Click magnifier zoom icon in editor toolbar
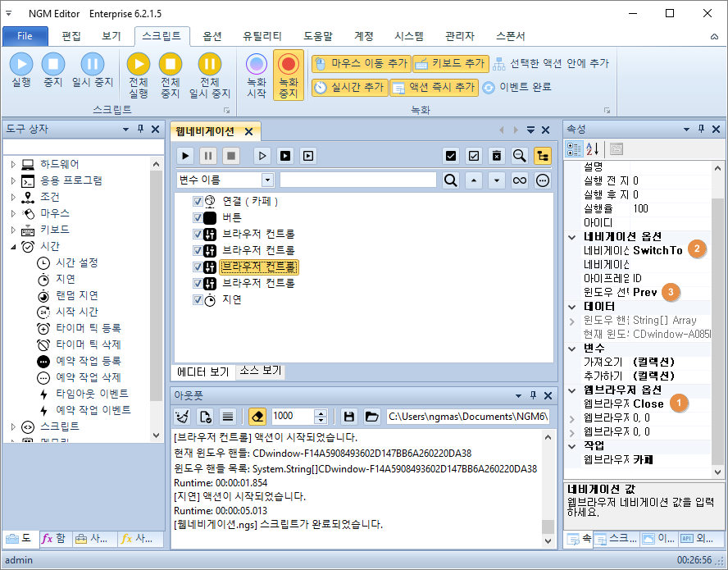The width and height of the screenshot is (728, 570). [520, 156]
